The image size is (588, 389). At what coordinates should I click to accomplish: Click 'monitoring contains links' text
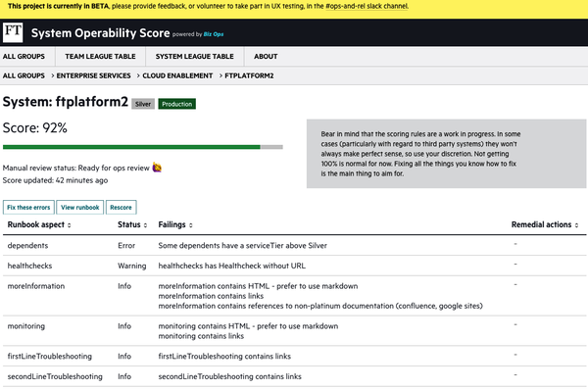pyautogui.click(x=201, y=336)
